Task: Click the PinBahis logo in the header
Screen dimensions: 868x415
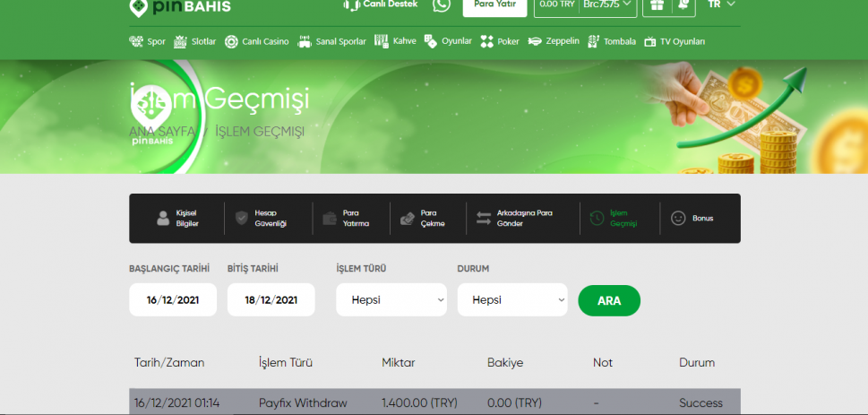Action: coord(179,7)
